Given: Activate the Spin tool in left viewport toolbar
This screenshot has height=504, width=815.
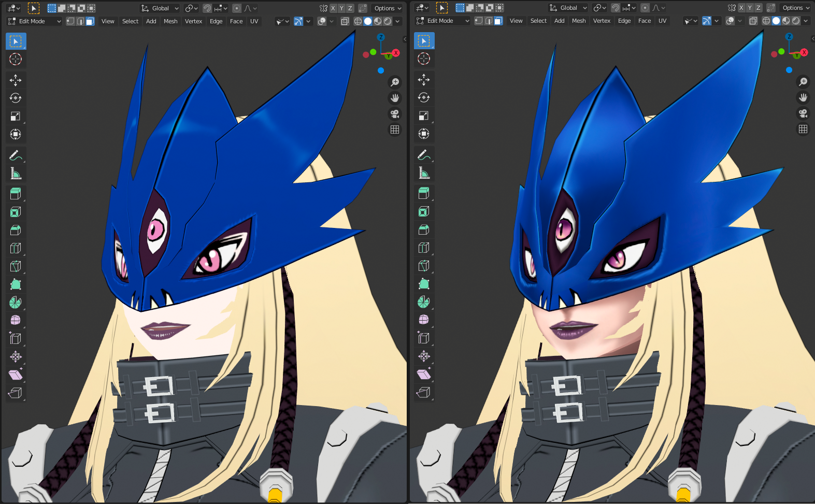Looking at the screenshot, I should pyautogui.click(x=16, y=303).
